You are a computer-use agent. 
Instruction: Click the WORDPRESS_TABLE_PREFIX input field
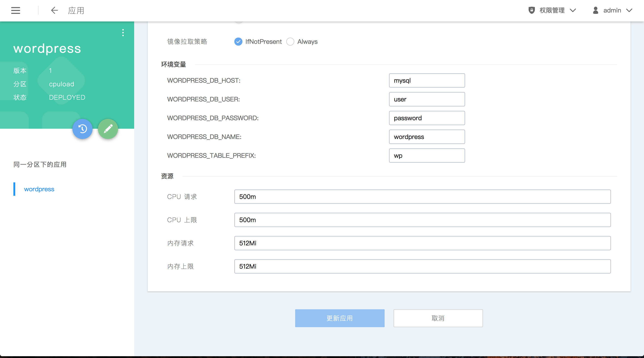(427, 155)
